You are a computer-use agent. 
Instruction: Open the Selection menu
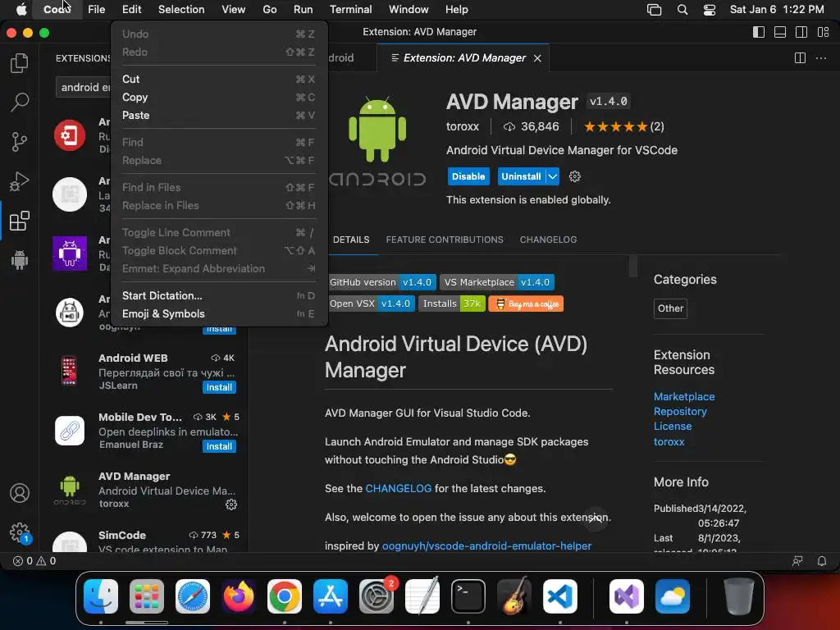181,10
